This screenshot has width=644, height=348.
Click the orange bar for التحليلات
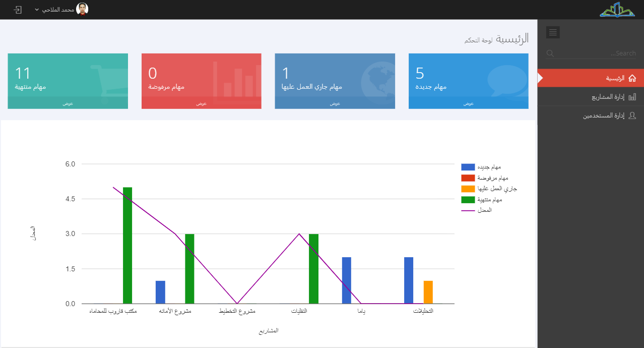click(x=428, y=293)
